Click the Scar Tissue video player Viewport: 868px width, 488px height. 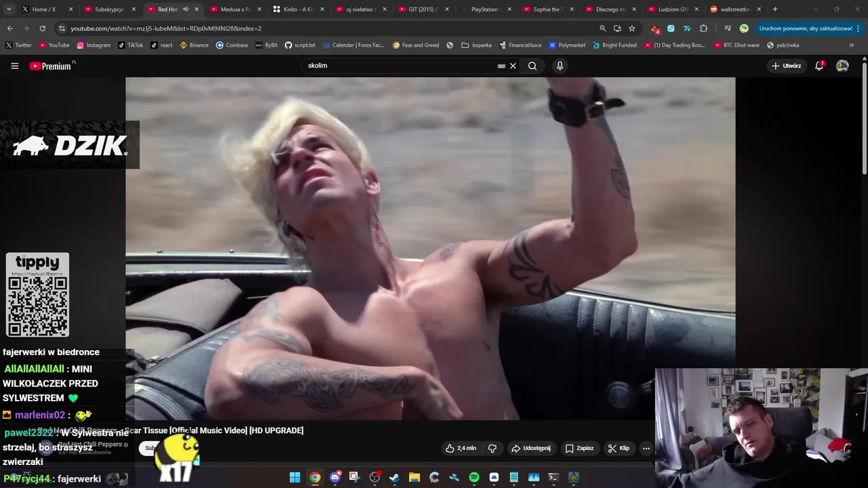click(x=430, y=248)
